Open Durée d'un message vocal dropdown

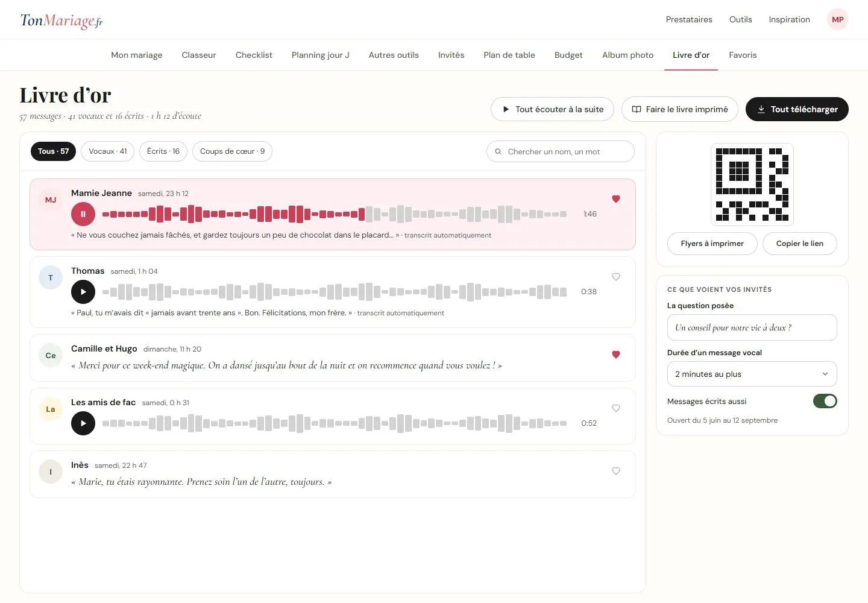pyautogui.click(x=752, y=374)
